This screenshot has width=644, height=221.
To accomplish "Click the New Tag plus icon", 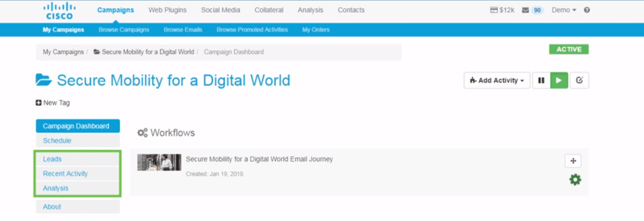I will [39, 102].
